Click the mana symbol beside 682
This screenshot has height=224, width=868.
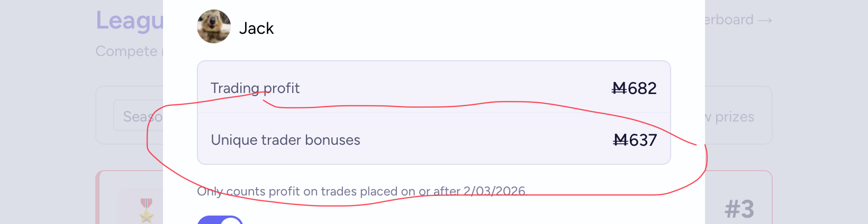[x=619, y=88]
